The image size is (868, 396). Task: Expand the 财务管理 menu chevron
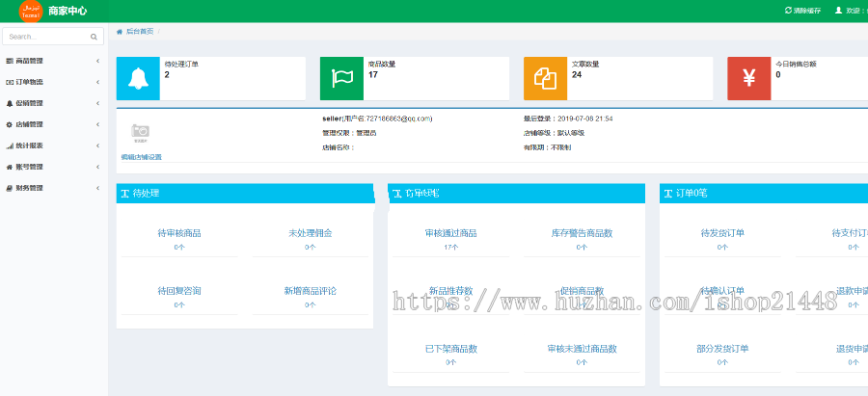click(98, 188)
